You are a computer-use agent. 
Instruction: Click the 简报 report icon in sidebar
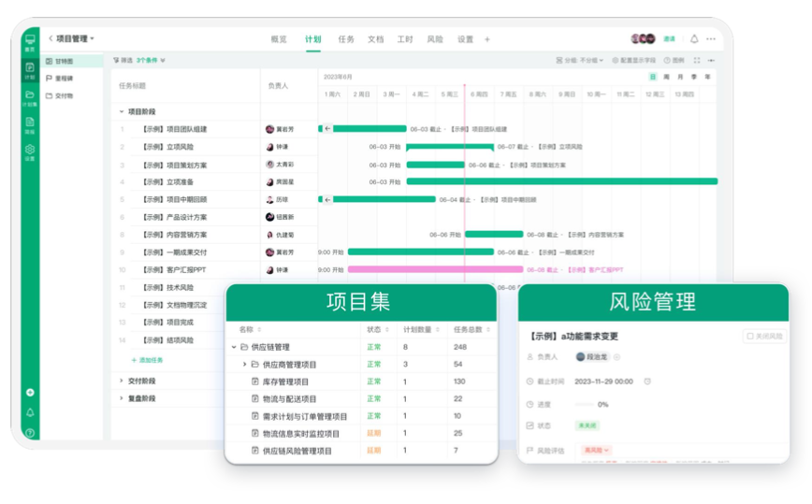(x=30, y=123)
